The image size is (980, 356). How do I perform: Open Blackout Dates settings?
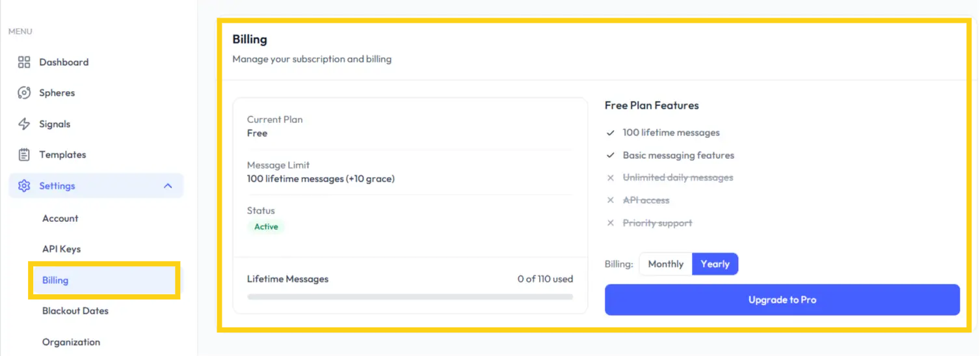(x=75, y=311)
